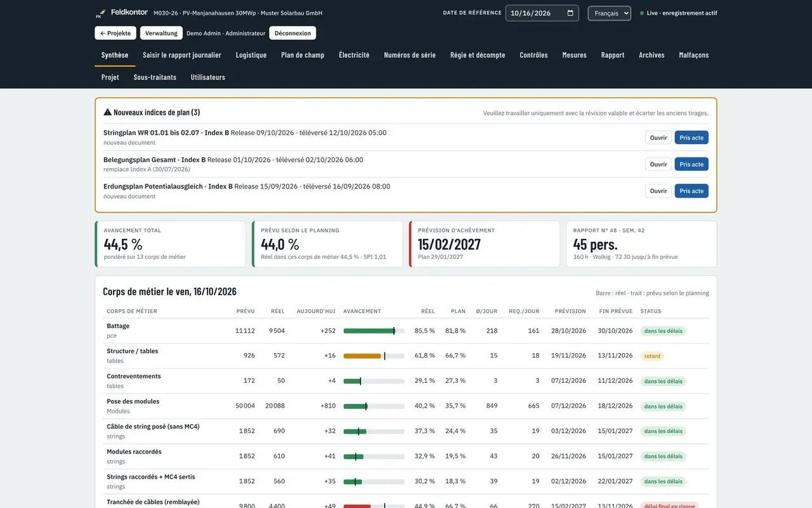Click the warning triangle beside Nouveaux indices de plan
The image size is (812, 508).
pos(107,112)
